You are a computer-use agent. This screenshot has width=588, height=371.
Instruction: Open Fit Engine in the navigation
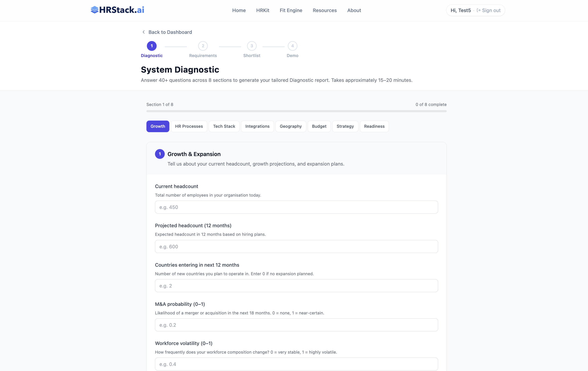click(291, 10)
